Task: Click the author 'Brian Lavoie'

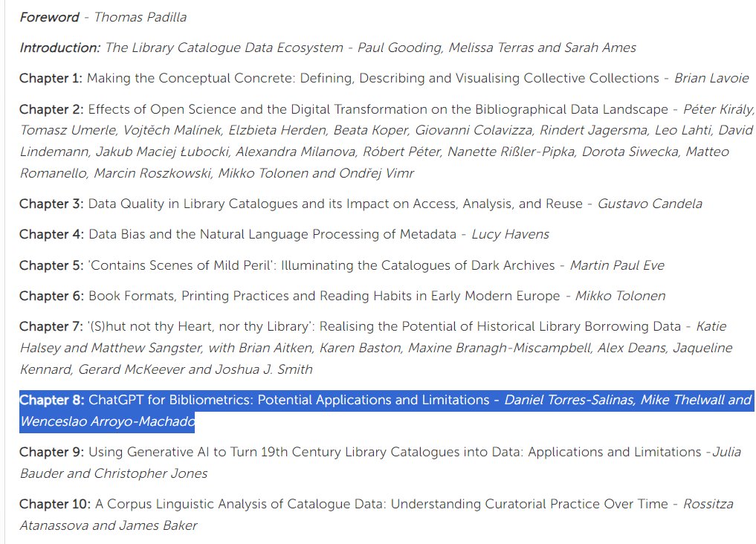Action: 711,78
